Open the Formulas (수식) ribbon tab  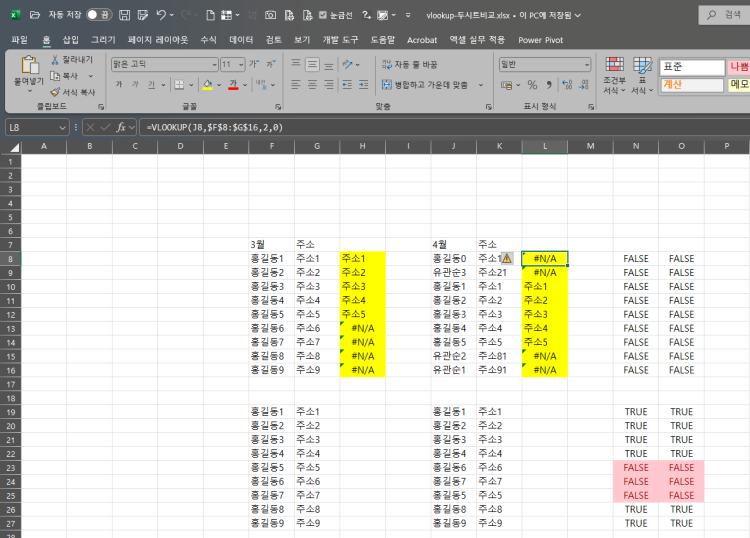click(208, 40)
